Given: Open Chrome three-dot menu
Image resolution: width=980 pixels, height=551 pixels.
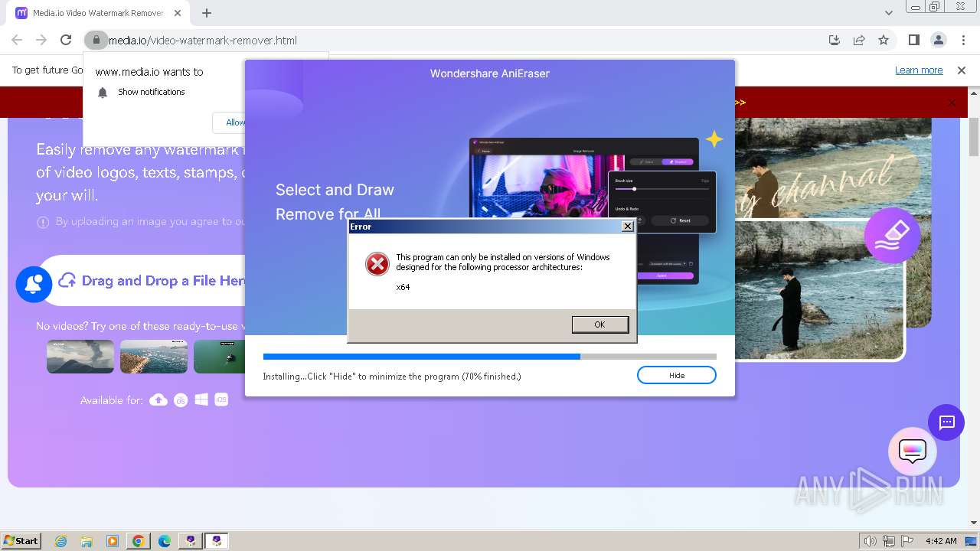Looking at the screenshot, I should [x=964, y=40].
